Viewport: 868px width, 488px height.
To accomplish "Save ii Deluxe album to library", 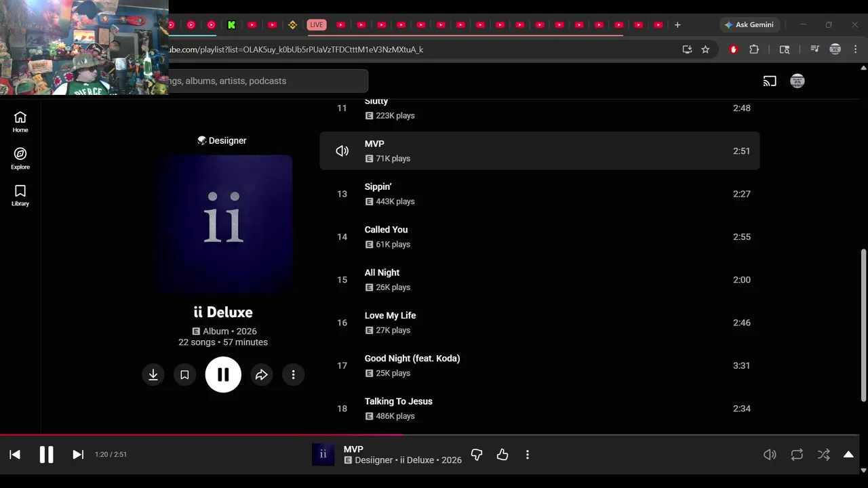I will click(184, 375).
